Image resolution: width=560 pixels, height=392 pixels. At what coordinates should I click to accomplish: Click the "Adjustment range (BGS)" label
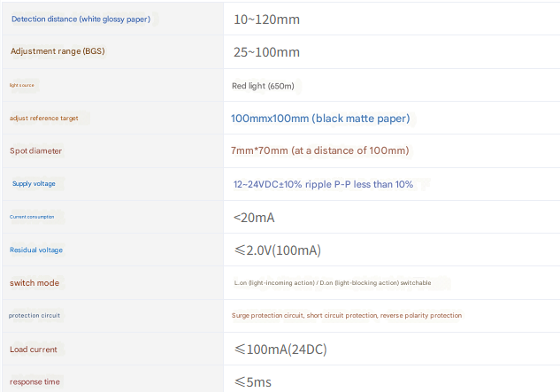(x=58, y=51)
